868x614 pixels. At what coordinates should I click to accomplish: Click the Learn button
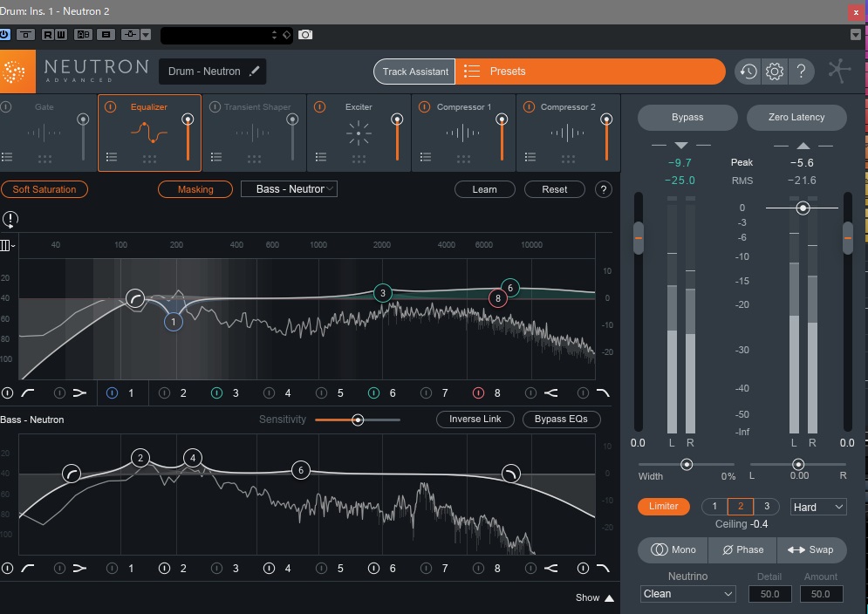tap(484, 189)
